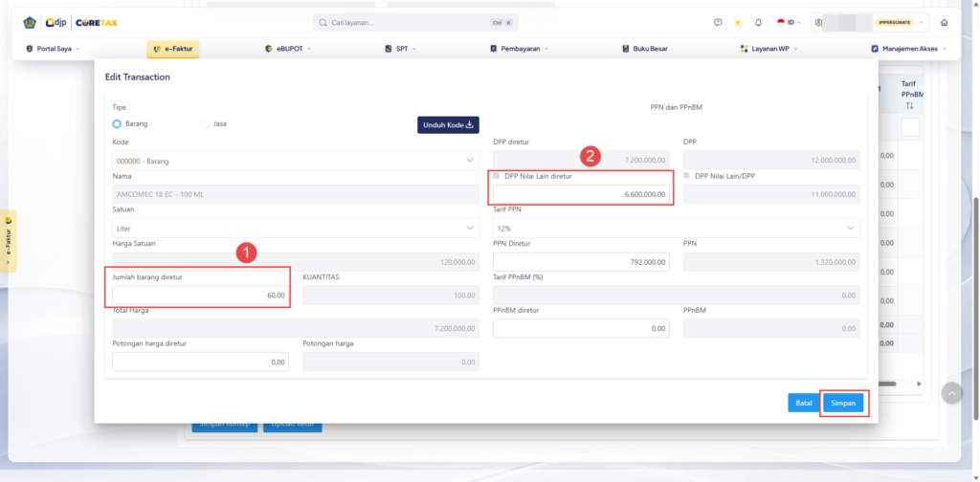
Task: Click the PPN Diretur field 792.000,00
Action: pyautogui.click(x=581, y=262)
